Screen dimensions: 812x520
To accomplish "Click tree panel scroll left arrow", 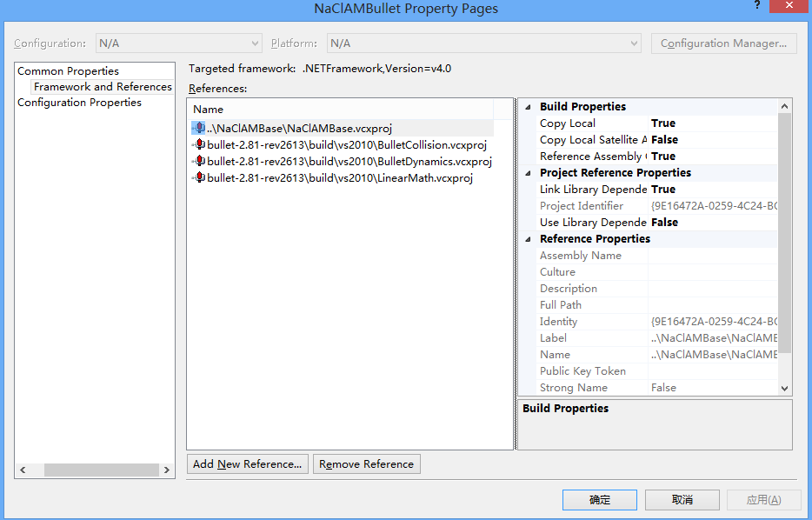I will coord(23,470).
